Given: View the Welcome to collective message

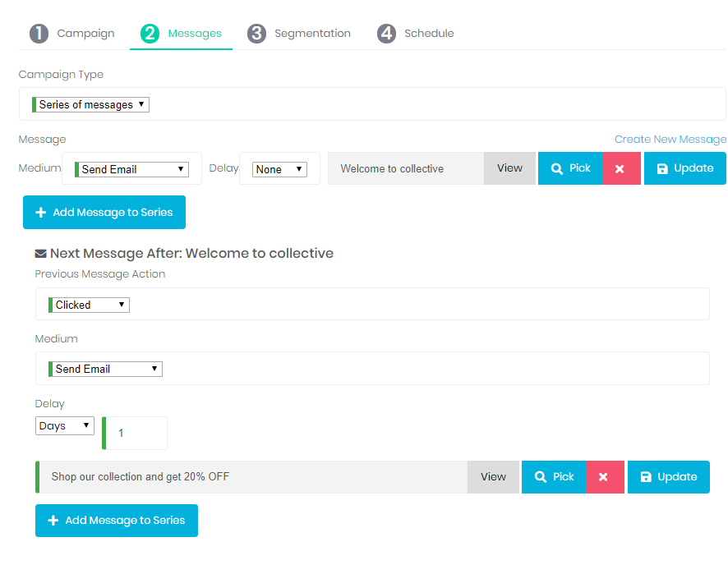Looking at the screenshot, I should tap(509, 168).
